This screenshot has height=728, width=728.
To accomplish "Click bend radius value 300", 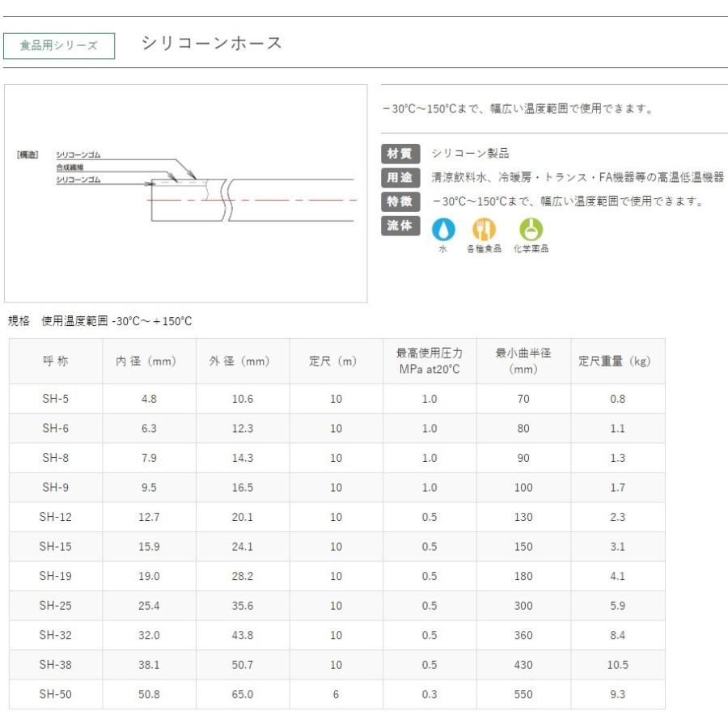I will click(523, 605).
